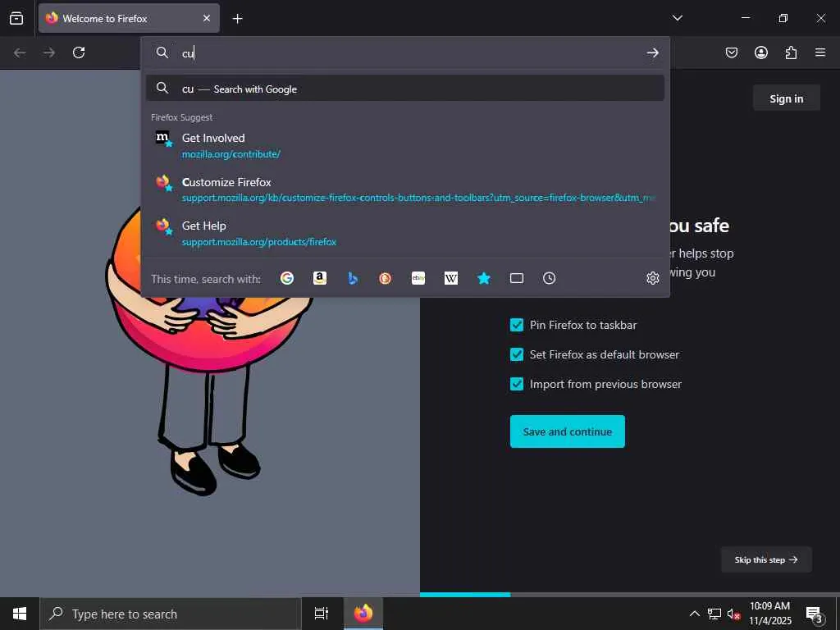Go forward one page
Screen dimensions: 840x630
click(x=48, y=52)
